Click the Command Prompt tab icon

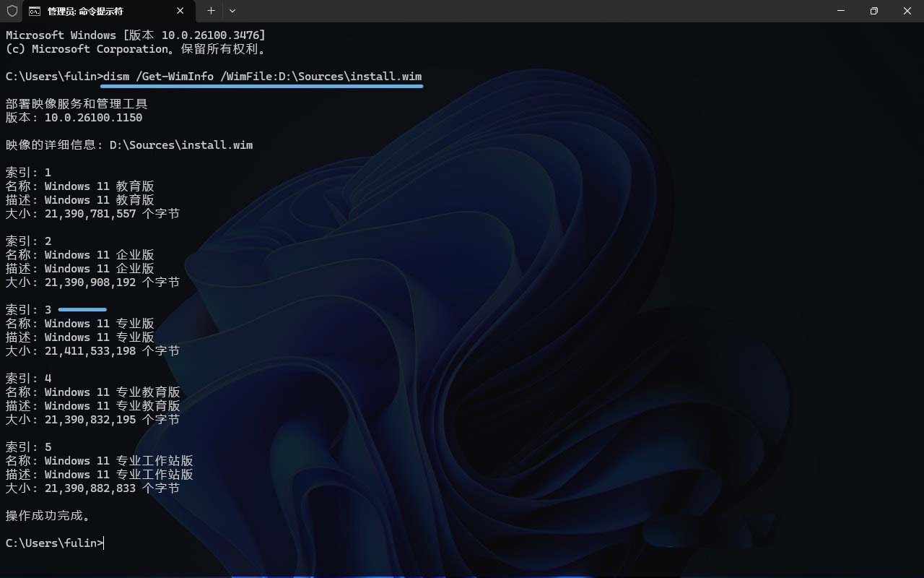click(35, 11)
